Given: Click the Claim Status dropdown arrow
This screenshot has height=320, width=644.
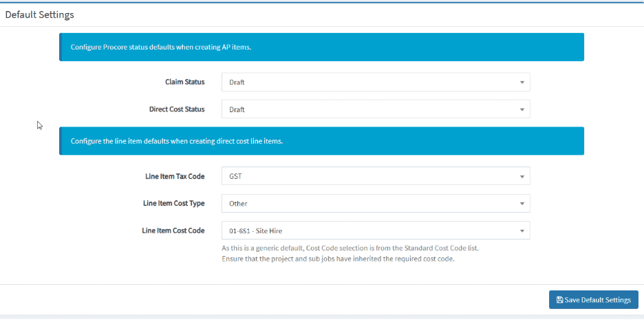Looking at the screenshot, I should coord(522,83).
